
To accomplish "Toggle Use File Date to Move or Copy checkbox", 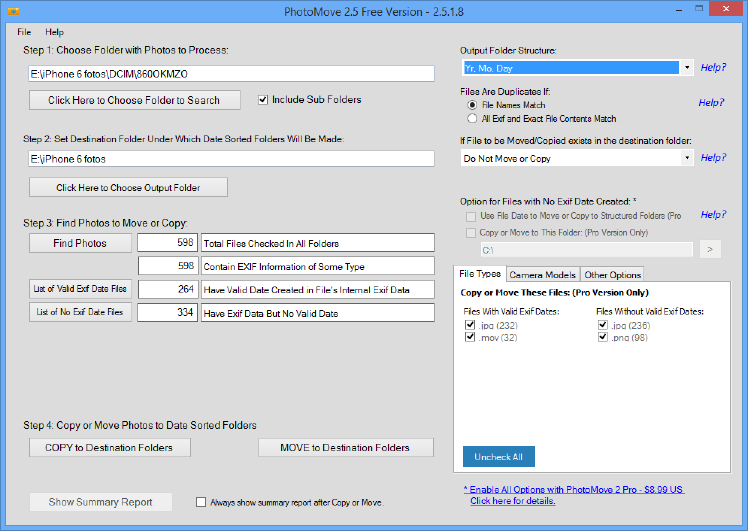I will pyautogui.click(x=471, y=217).
